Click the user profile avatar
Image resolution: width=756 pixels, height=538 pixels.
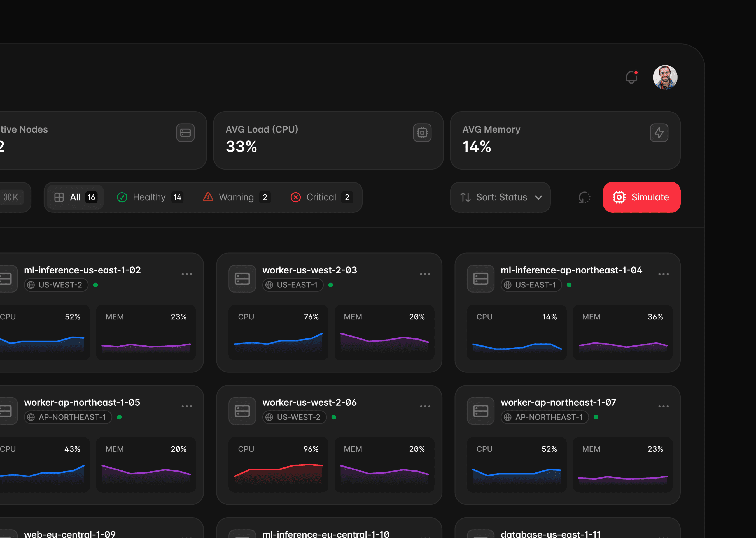tap(665, 77)
